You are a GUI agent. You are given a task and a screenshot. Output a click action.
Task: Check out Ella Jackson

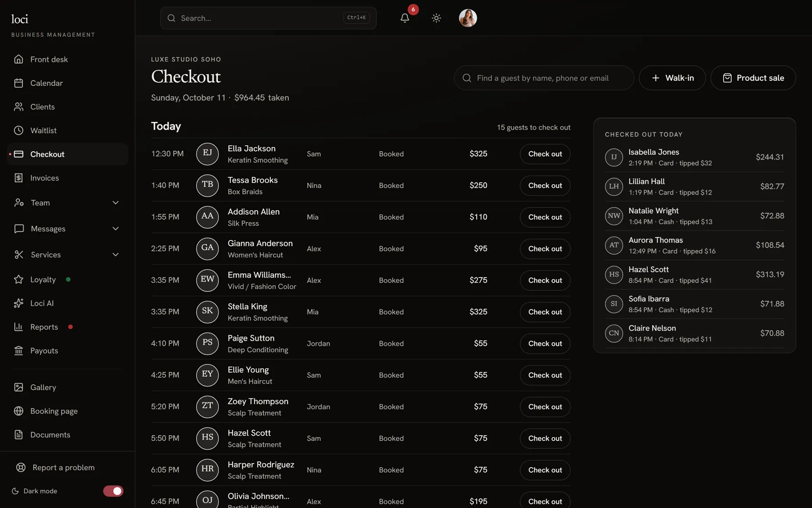pyautogui.click(x=545, y=154)
